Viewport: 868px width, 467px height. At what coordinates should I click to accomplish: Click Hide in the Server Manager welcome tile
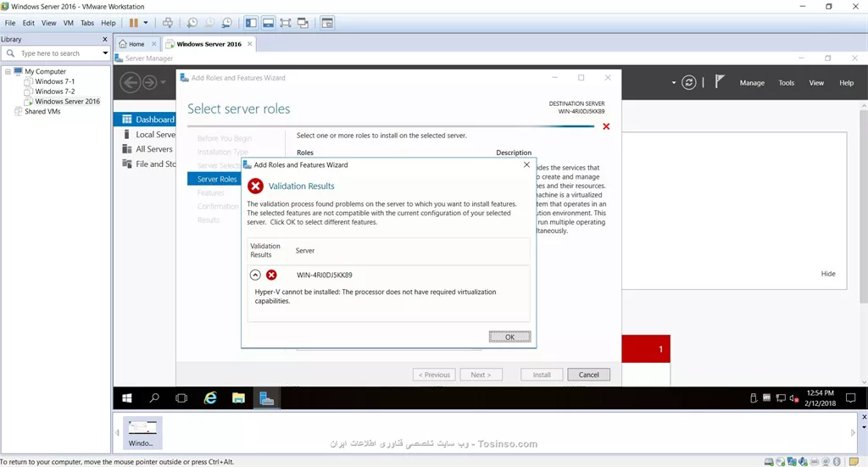point(827,274)
